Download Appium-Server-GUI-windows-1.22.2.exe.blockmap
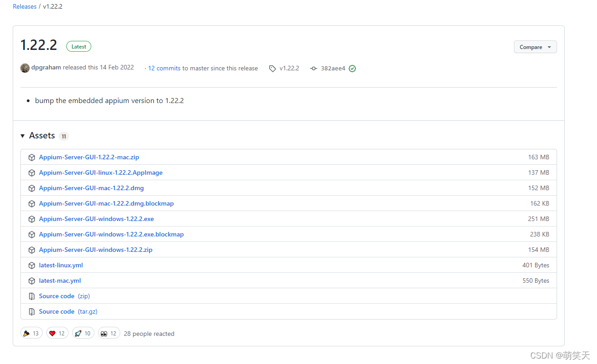 [x=111, y=234]
